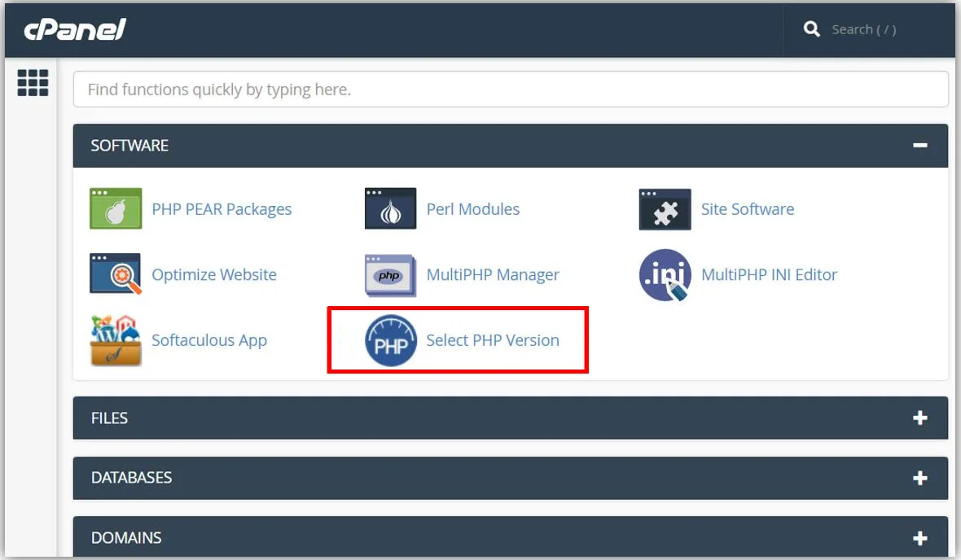Open Perl Modules link

(x=472, y=209)
